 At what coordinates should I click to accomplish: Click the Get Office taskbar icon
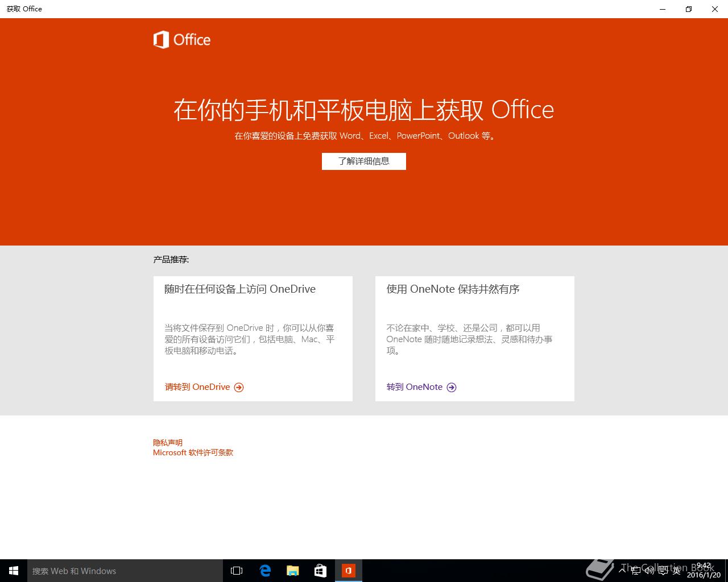pos(349,571)
